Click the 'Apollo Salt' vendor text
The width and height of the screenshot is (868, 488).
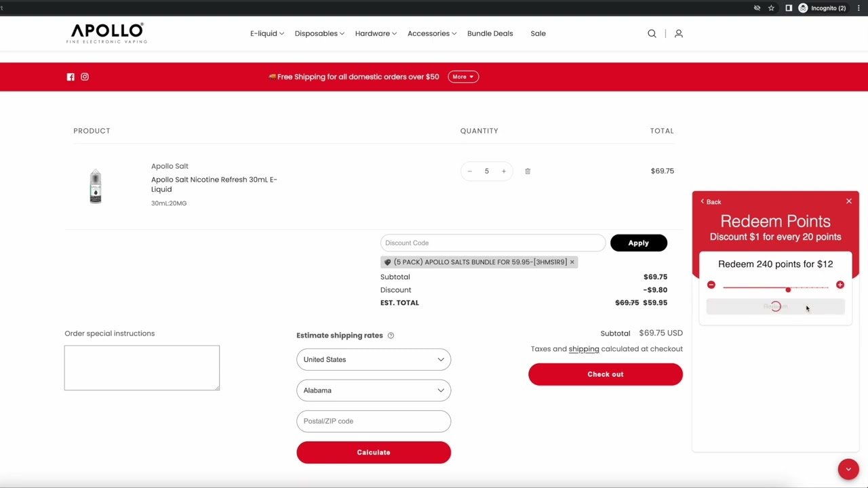(x=170, y=166)
